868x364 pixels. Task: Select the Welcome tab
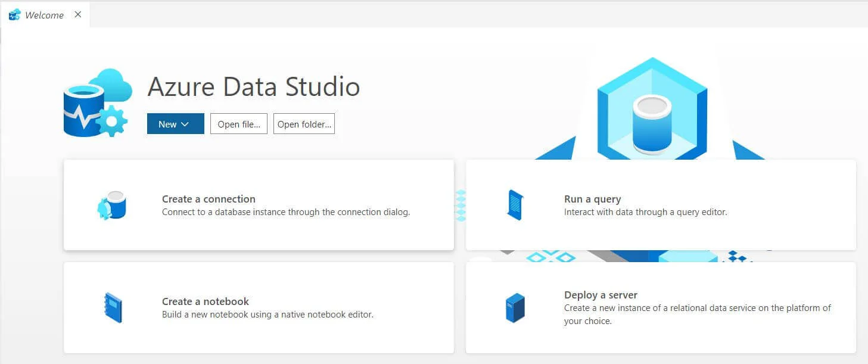pyautogui.click(x=45, y=15)
